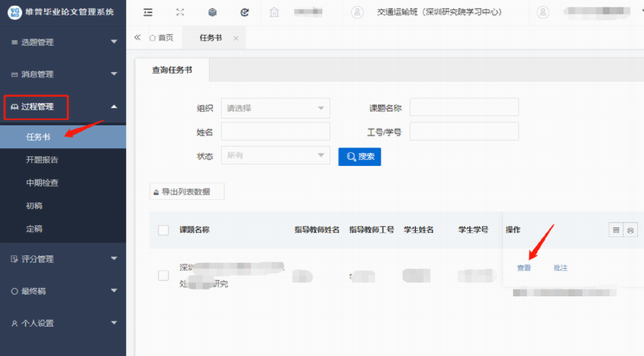Switch to the 首页 tab
The height and width of the screenshot is (356, 644).
point(161,38)
